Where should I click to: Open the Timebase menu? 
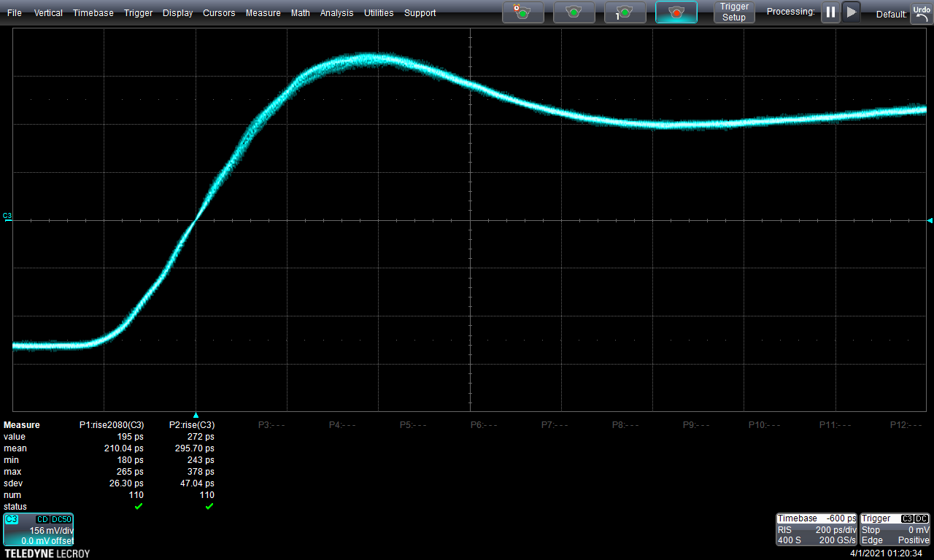[x=93, y=13]
